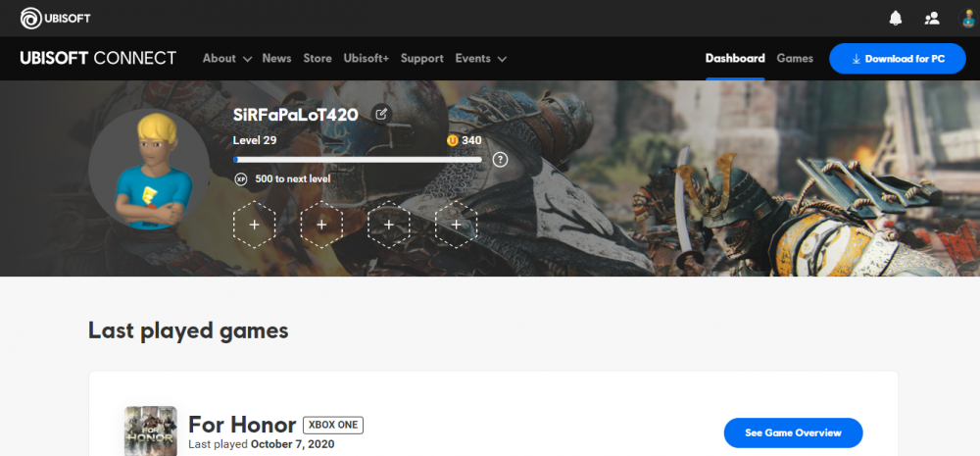Open the notifications bell

pyautogui.click(x=895, y=18)
